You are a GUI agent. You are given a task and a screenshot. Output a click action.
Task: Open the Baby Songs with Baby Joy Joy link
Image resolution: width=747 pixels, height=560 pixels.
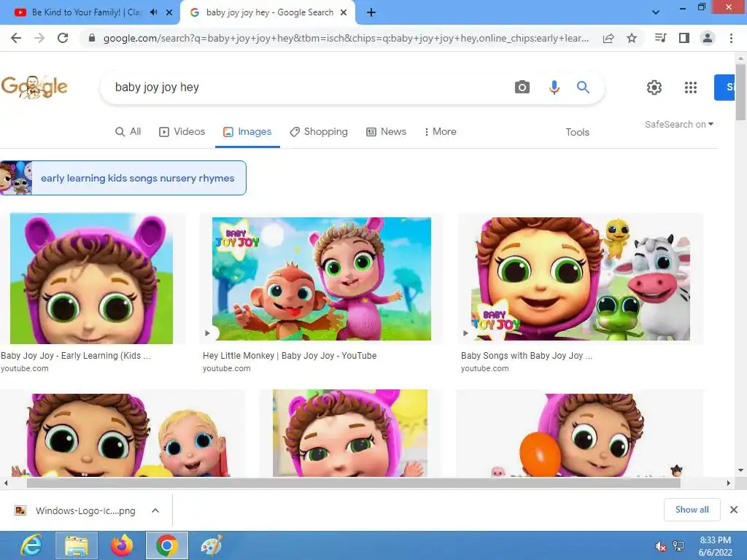tap(527, 356)
